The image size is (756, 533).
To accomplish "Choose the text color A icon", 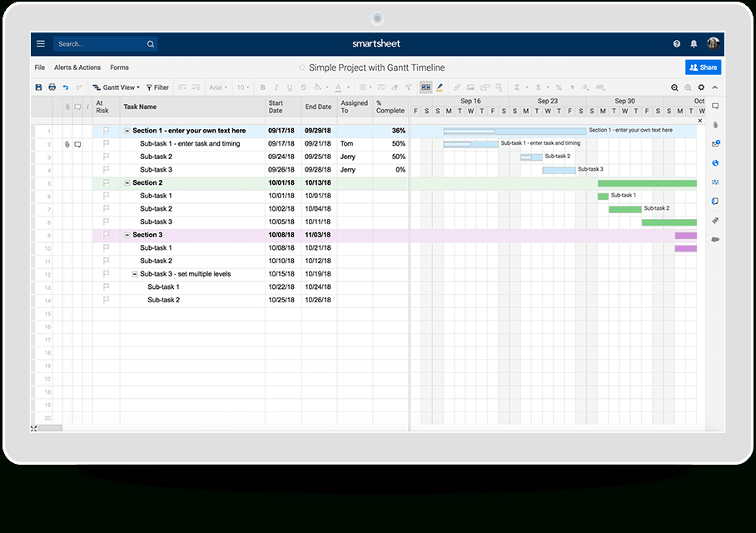I will [338, 87].
